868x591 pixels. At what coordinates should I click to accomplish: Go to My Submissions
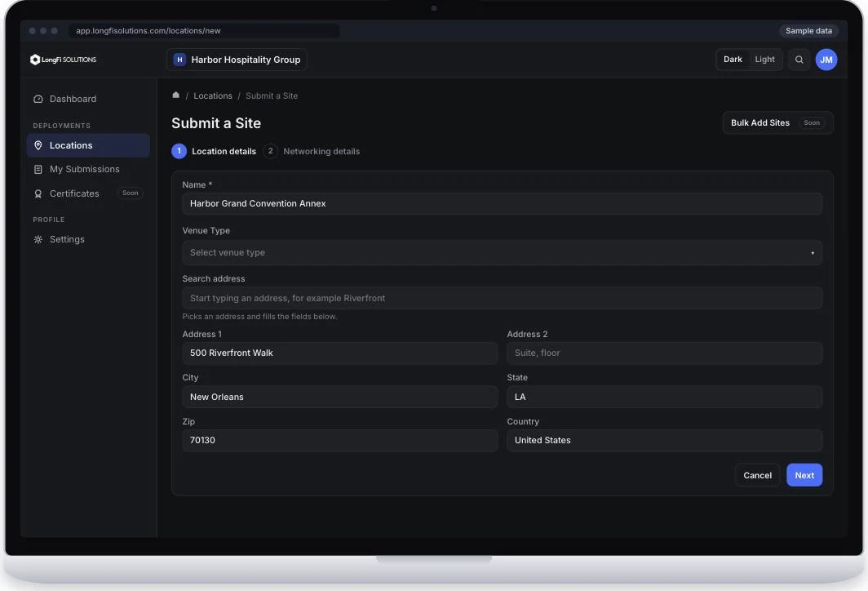click(88, 170)
